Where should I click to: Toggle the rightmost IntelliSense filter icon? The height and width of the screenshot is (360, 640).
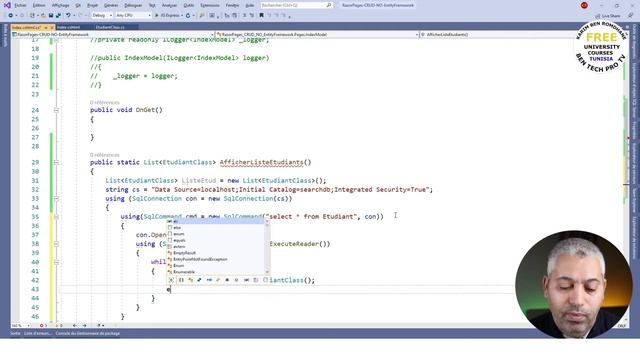click(265, 280)
